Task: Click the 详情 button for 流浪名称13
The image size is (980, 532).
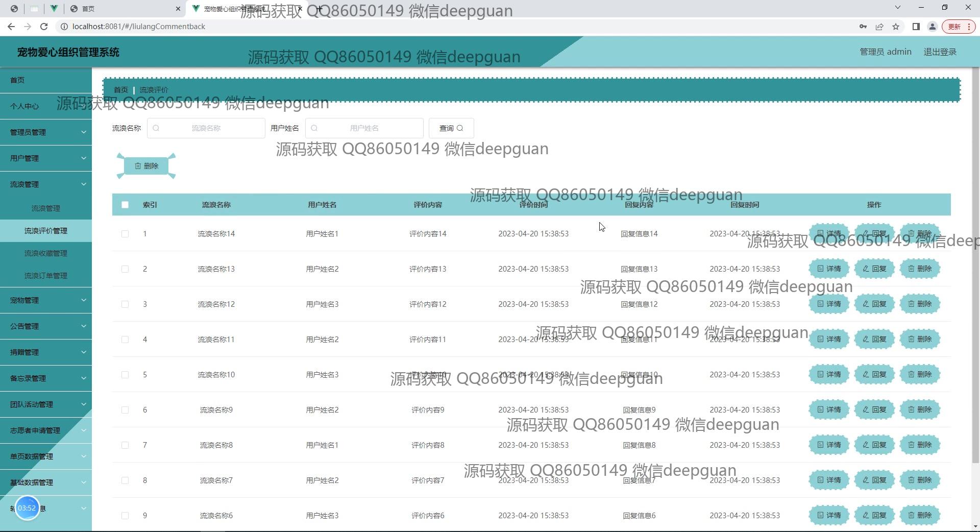Action: click(x=829, y=269)
